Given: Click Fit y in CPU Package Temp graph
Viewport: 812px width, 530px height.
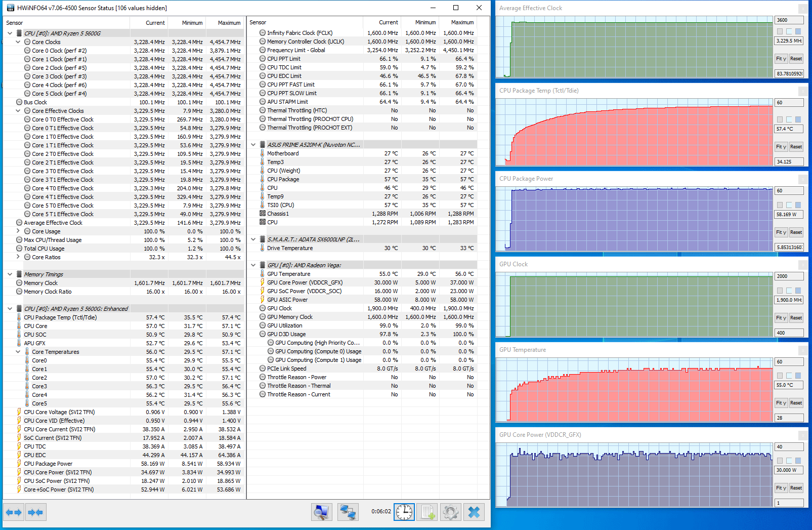Looking at the screenshot, I should coord(781,147).
